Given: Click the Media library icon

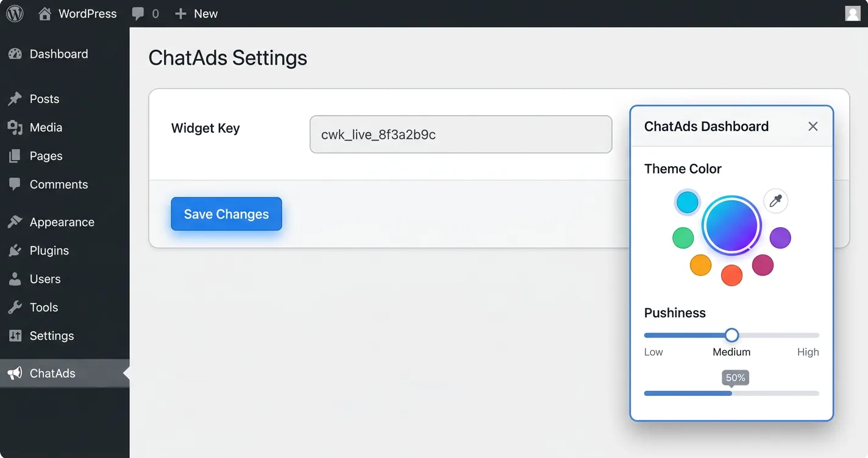Looking at the screenshot, I should click(15, 127).
